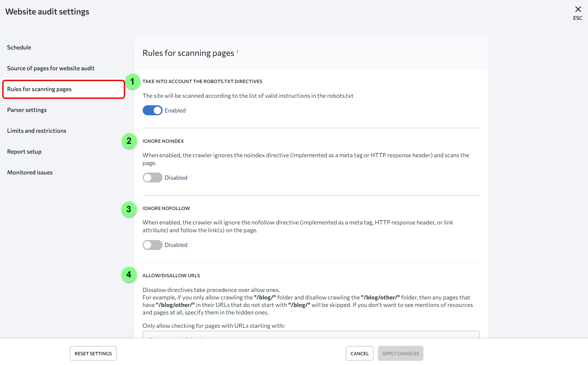588x365 pixels.
Task: Click green badge number 3
Action: 129,209
